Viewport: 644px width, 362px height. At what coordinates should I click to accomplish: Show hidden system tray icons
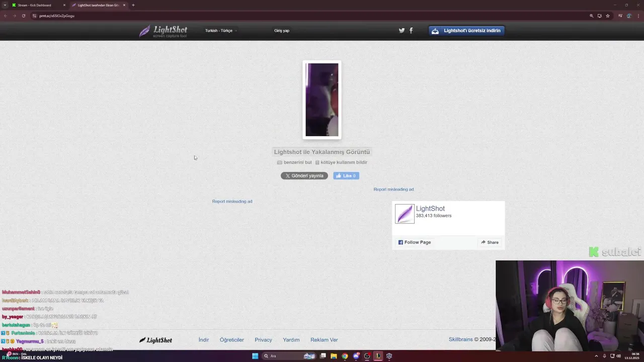(x=596, y=356)
